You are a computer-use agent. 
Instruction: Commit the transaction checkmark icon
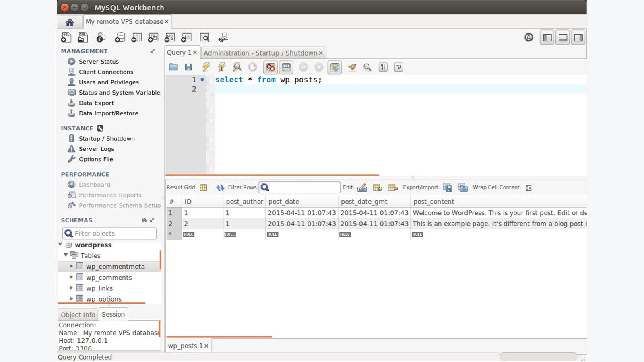coord(303,67)
